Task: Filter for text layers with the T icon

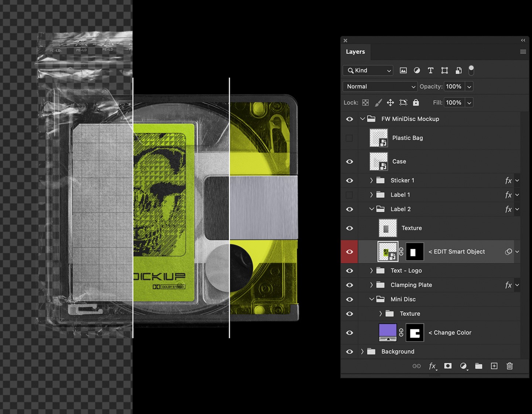Action: (x=430, y=70)
